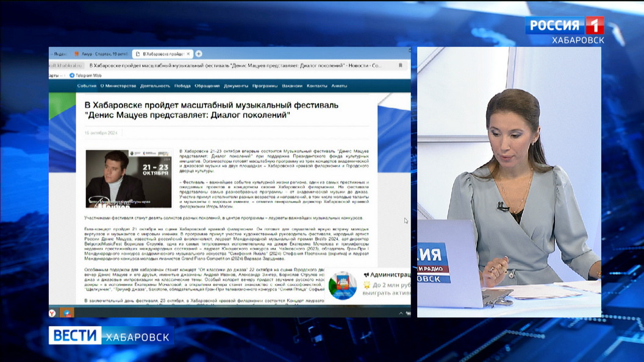Viewport: 644px width, 362px height.
Task: Open the "События" site menu
Action: point(87,86)
